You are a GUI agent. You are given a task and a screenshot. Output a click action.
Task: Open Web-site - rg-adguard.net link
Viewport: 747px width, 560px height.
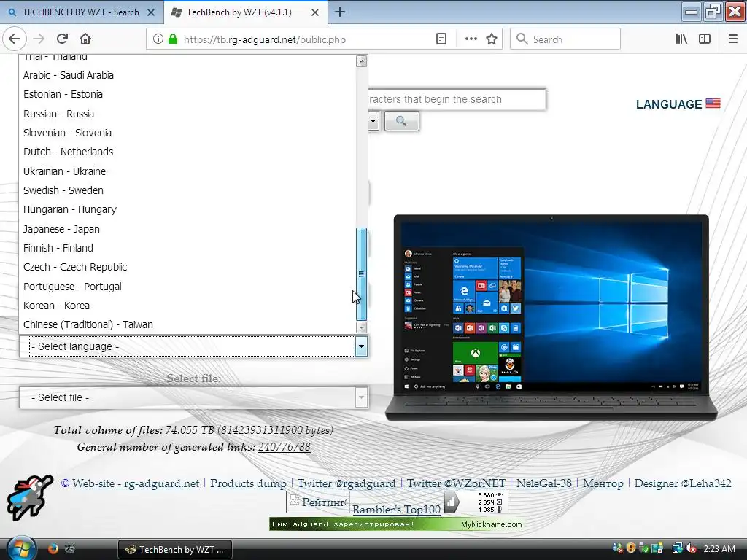136,483
